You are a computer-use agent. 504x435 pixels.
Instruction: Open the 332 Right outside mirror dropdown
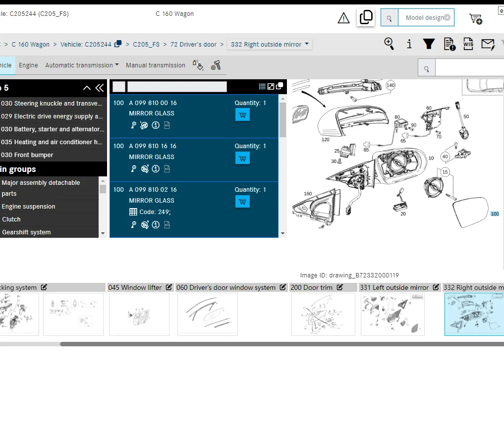(x=270, y=44)
